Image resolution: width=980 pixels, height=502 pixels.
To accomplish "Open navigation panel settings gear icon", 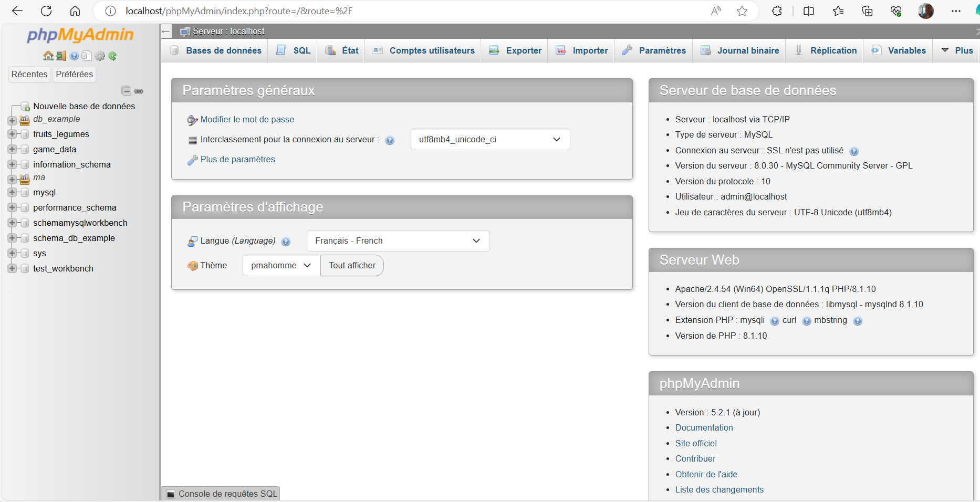I will pyautogui.click(x=100, y=56).
